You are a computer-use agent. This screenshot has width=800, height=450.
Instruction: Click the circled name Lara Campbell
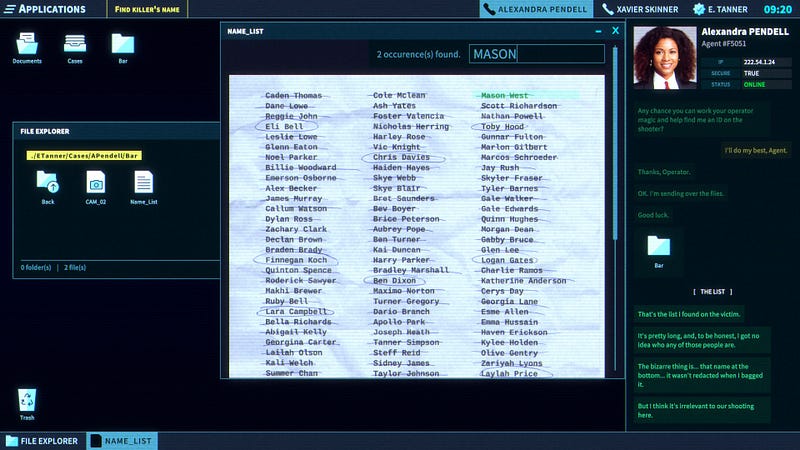pos(296,311)
